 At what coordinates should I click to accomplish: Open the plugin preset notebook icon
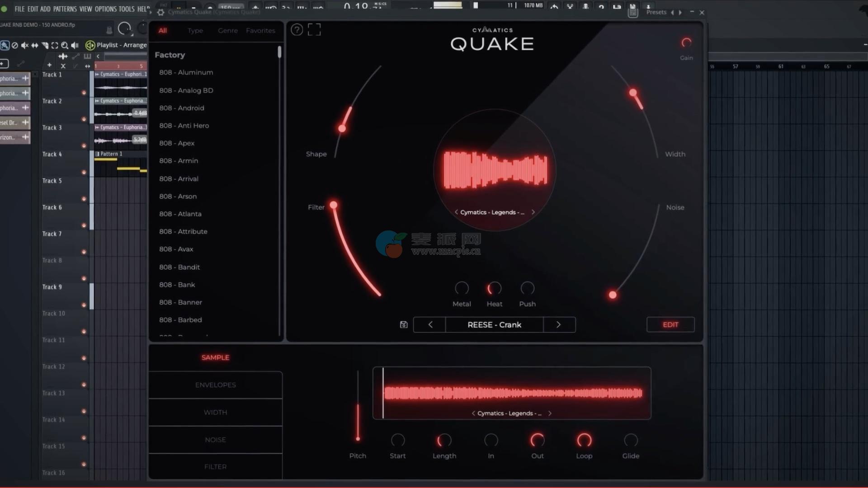pyautogui.click(x=633, y=13)
